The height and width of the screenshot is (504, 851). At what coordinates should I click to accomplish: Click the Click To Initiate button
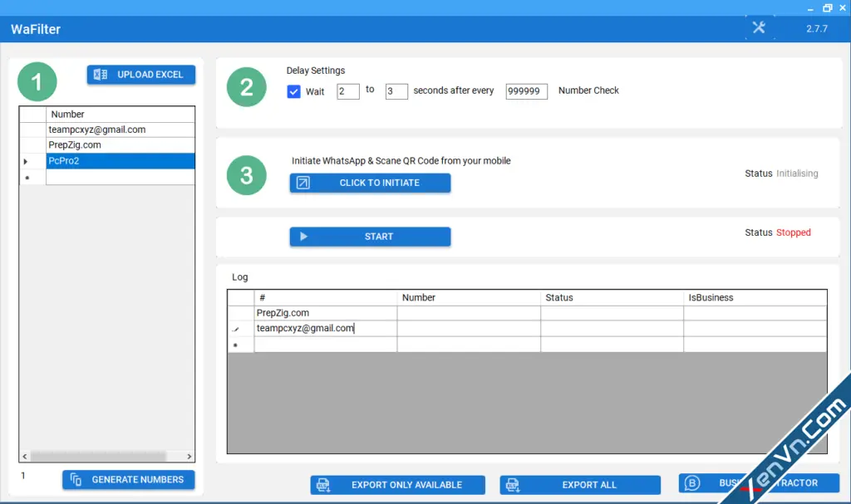click(x=370, y=183)
